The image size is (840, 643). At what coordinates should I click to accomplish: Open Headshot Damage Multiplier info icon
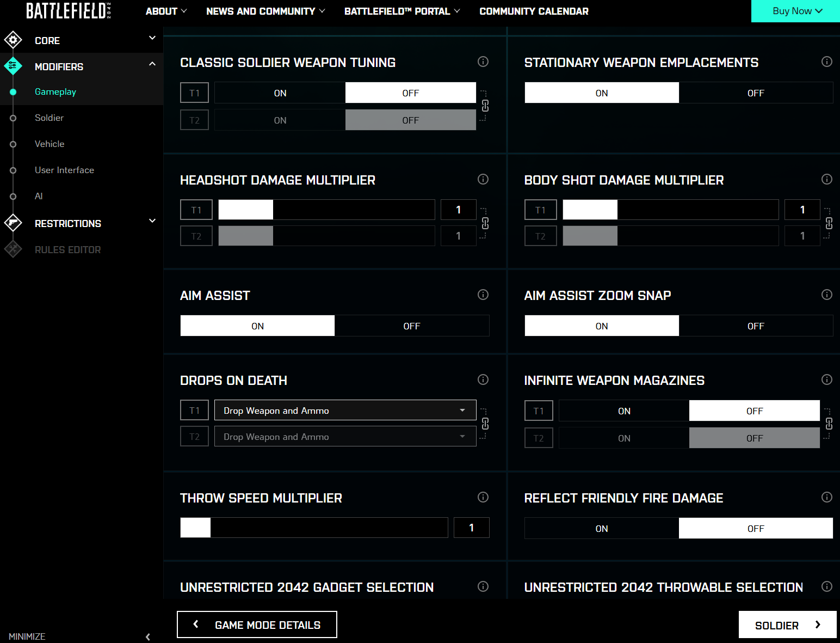tap(483, 179)
